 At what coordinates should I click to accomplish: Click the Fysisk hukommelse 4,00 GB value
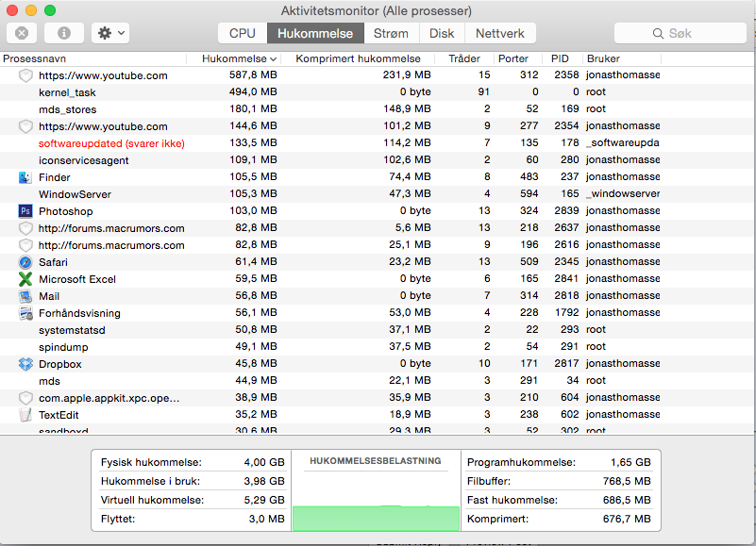click(264, 462)
